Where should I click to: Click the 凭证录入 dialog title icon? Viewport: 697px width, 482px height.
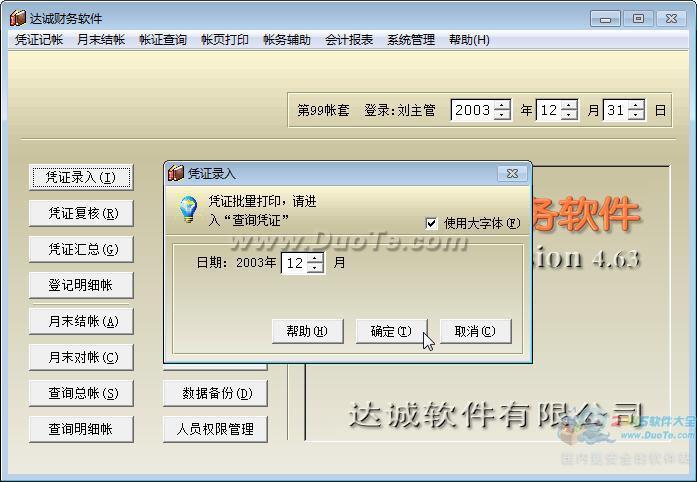(176, 173)
